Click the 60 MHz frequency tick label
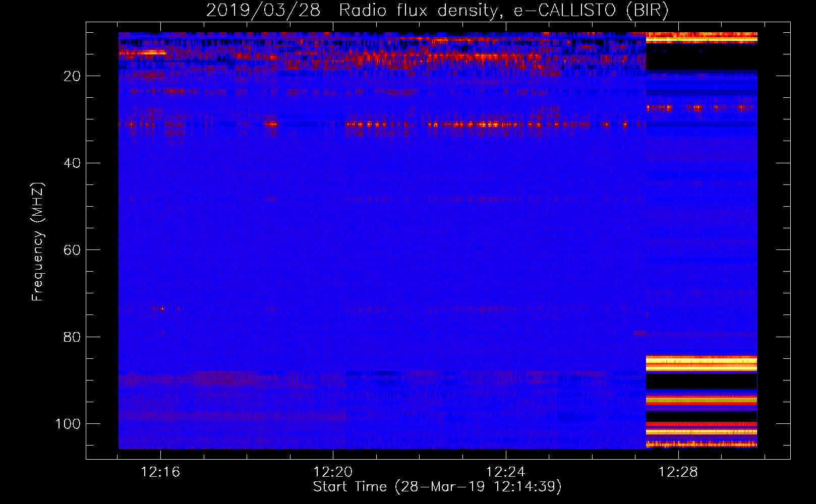816x504 pixels. pyautogui.click(x=72, y=250)
